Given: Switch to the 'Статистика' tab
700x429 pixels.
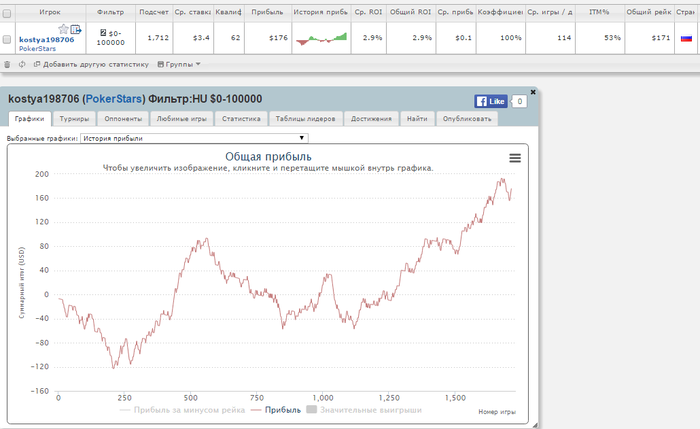Looking at the screenshot, I should click(x=241, y=119).
